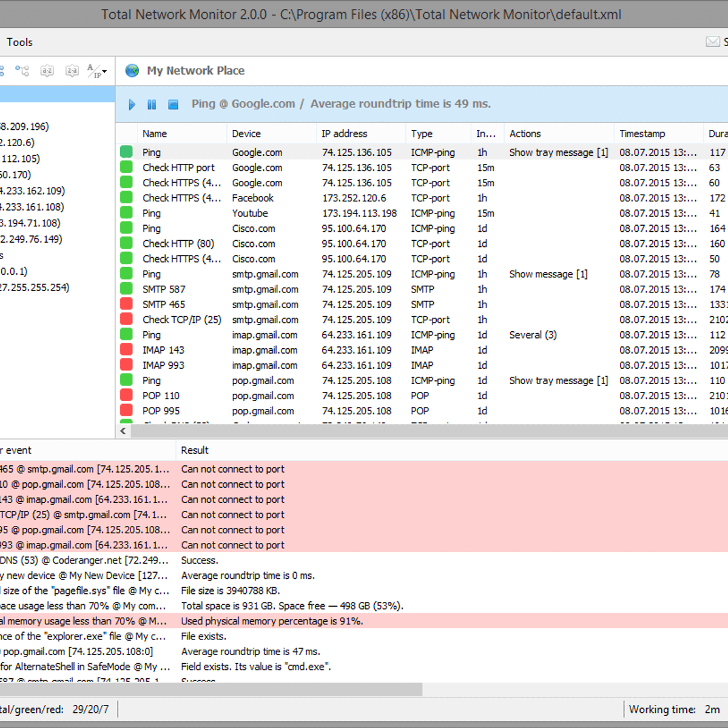Pause the selected monitor

coord(152,104)
